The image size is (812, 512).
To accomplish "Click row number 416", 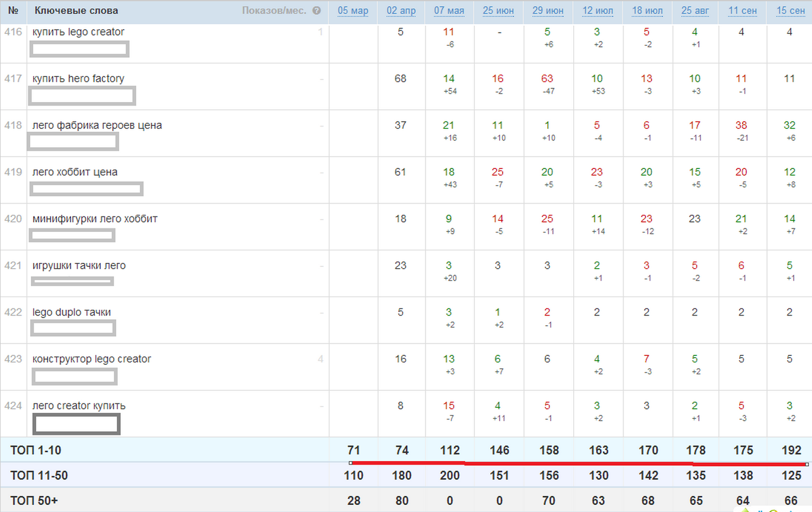I will [13, 32].
